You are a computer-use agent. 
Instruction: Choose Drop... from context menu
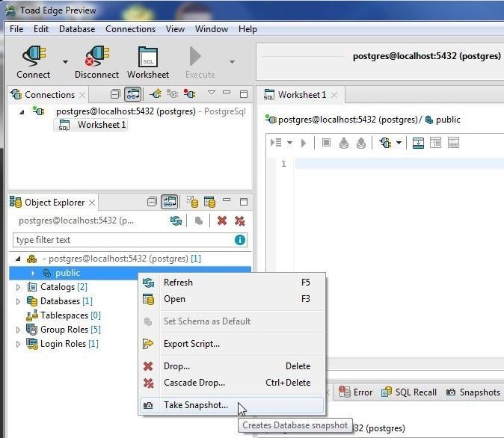tap(232, 366)
